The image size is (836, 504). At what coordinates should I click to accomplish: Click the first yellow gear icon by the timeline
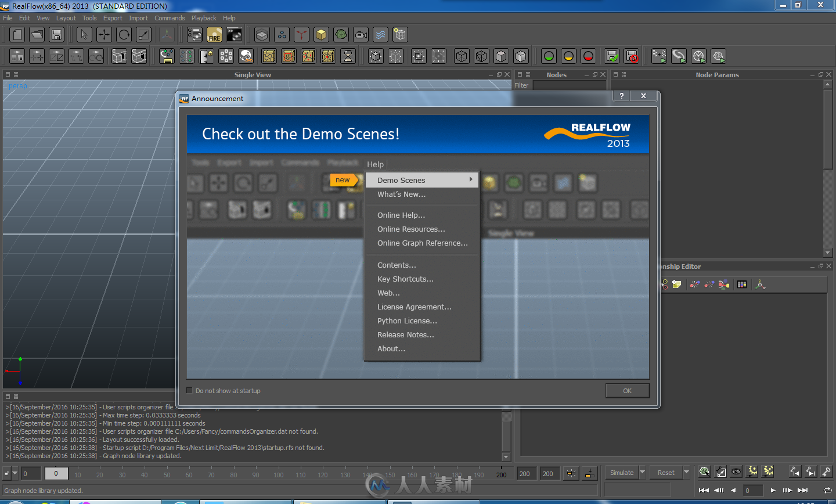pos(753,472)
